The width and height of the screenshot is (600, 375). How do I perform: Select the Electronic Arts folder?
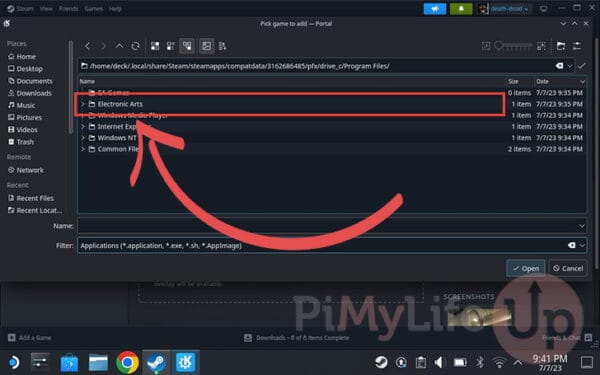(292, 104)
